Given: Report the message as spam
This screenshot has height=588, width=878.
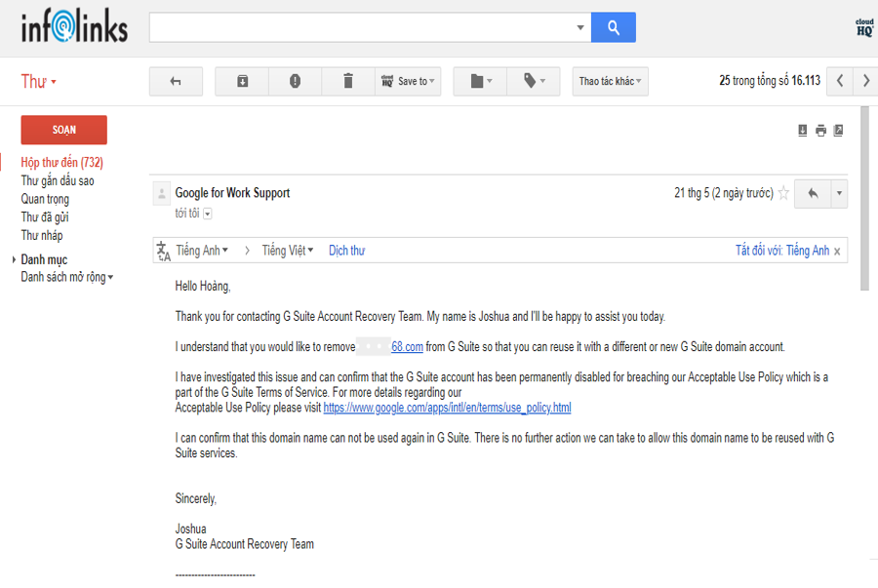Looking at the screenshot, I should pyautogui.click(x=295, y=81).
